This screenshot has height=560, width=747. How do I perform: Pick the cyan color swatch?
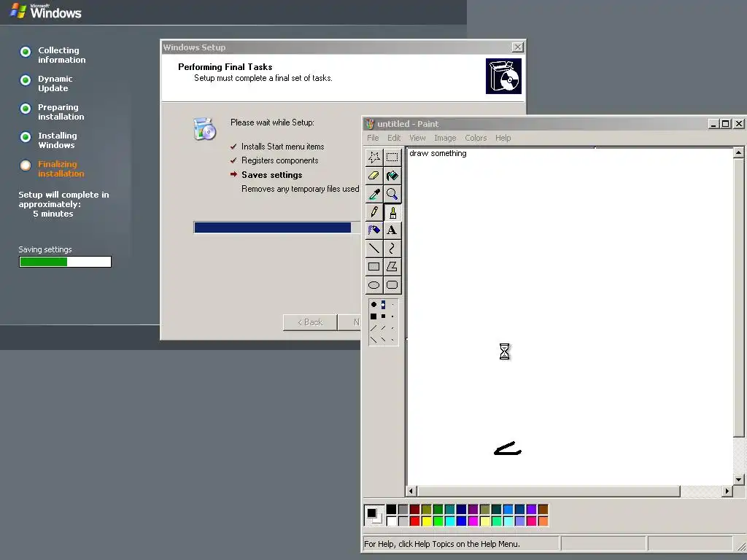(x=449, y=521)
